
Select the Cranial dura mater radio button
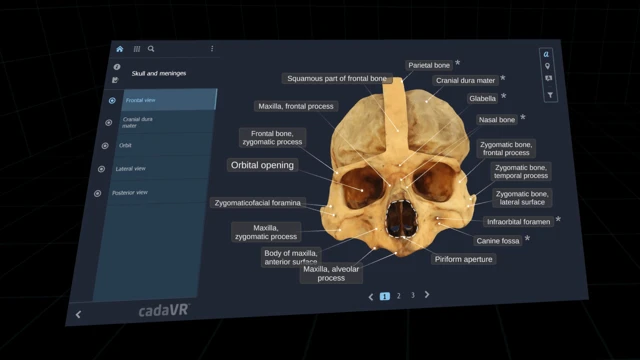(x=109, y=122)
